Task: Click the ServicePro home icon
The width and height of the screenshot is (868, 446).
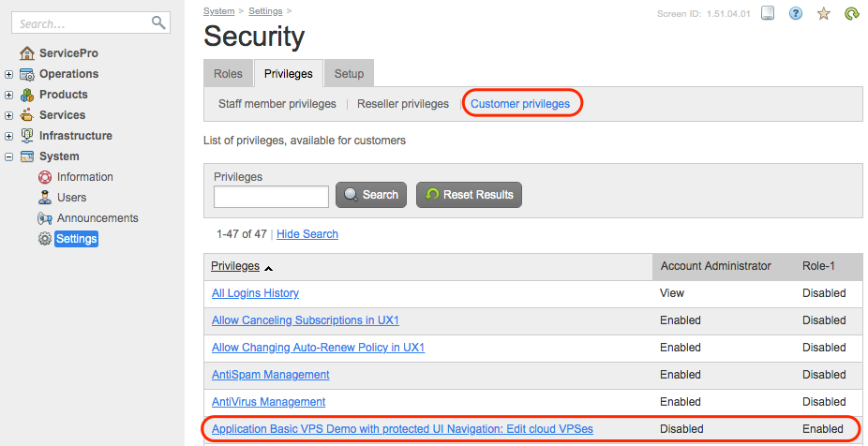Action: (x=27, y=53)
